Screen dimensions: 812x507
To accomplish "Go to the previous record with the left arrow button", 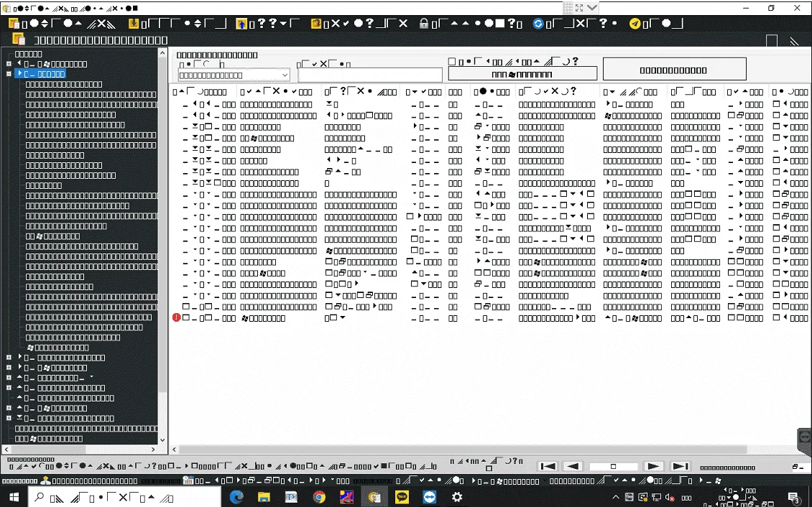I will [x=573, y=466].
